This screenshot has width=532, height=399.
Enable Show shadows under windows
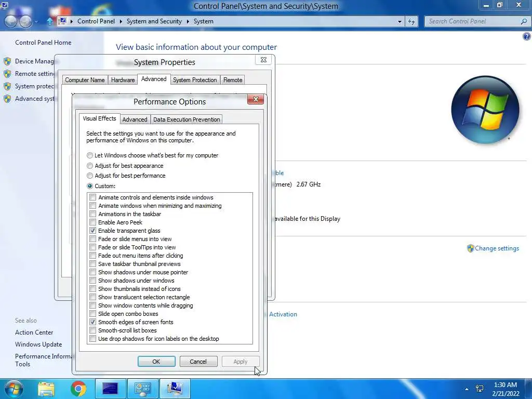click(x=92, y=281)
